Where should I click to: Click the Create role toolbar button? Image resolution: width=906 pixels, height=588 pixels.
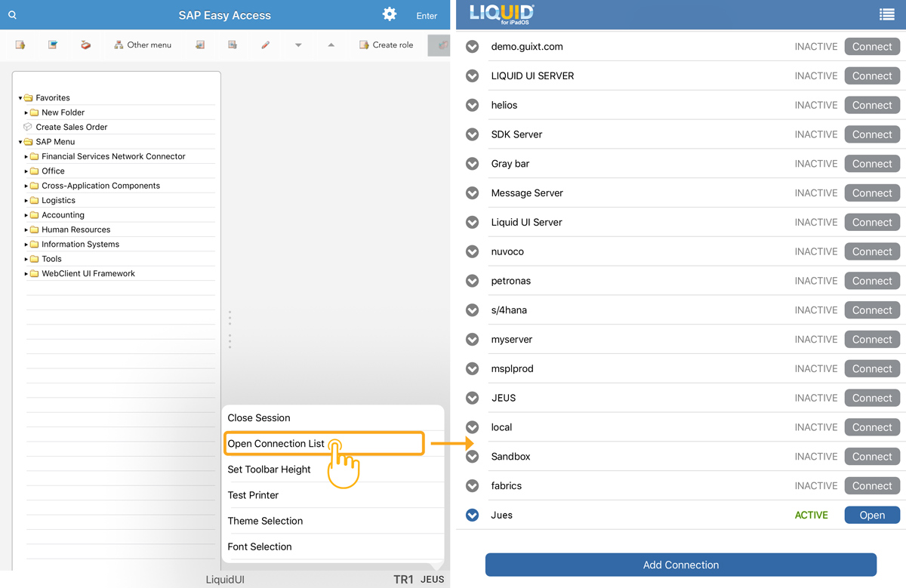[x=386, y=45]
